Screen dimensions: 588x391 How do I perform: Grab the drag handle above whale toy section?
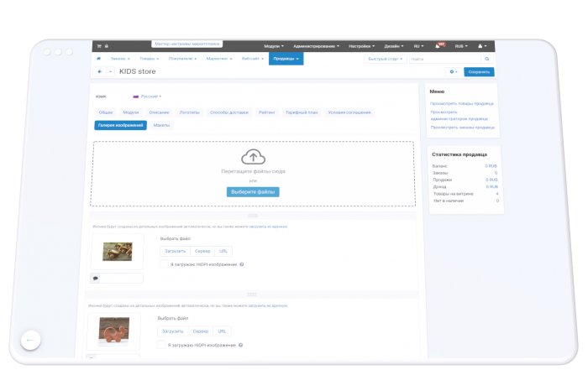(252, 295)
